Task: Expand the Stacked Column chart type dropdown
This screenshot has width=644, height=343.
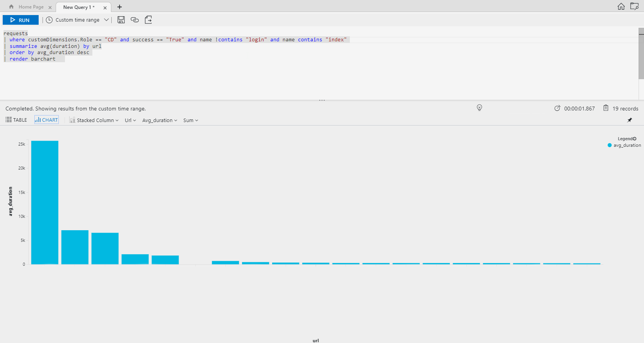Action: (94, 120)
